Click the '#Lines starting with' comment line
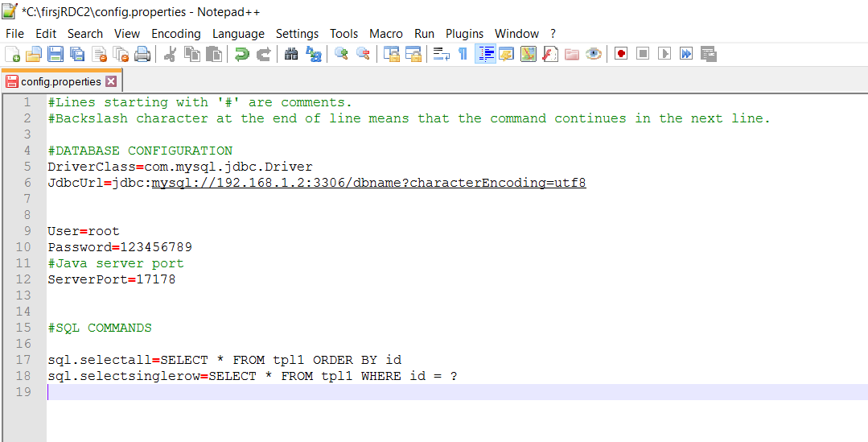Image resolution: width=868 pixels, height=442 pixels. click(x=200, y=102)
